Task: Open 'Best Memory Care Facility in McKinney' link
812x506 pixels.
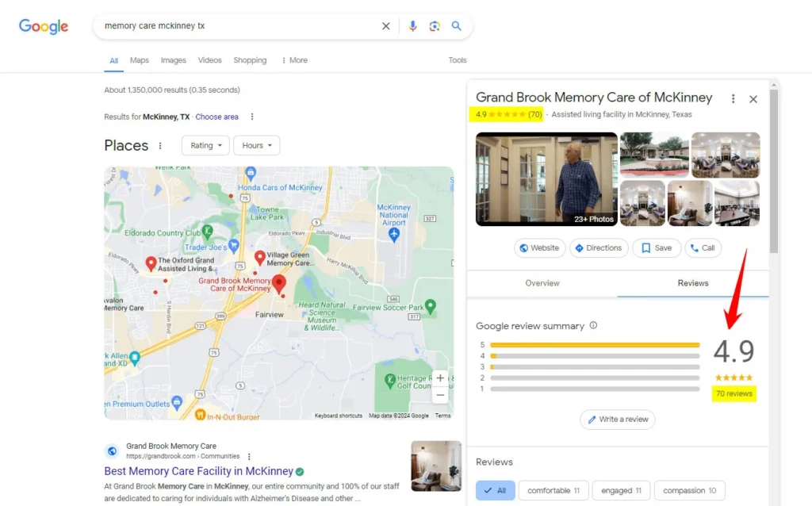Action: point(198,471)
